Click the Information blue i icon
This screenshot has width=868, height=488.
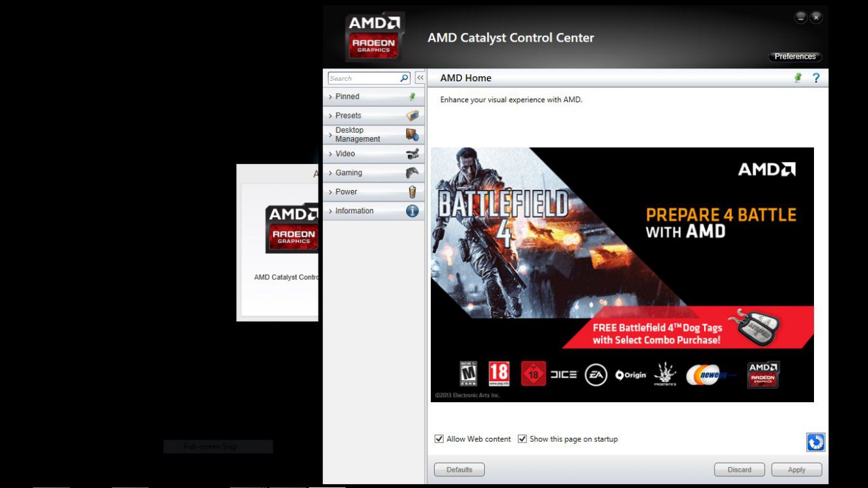(x=413, y=211)
